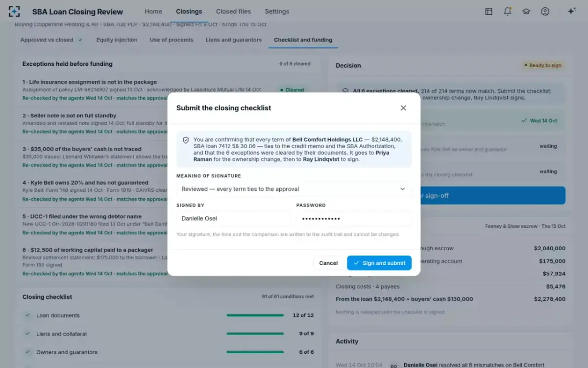Screen dimensions: 588x368
Task: Click the 9 of 9 count
Action: 306,334
